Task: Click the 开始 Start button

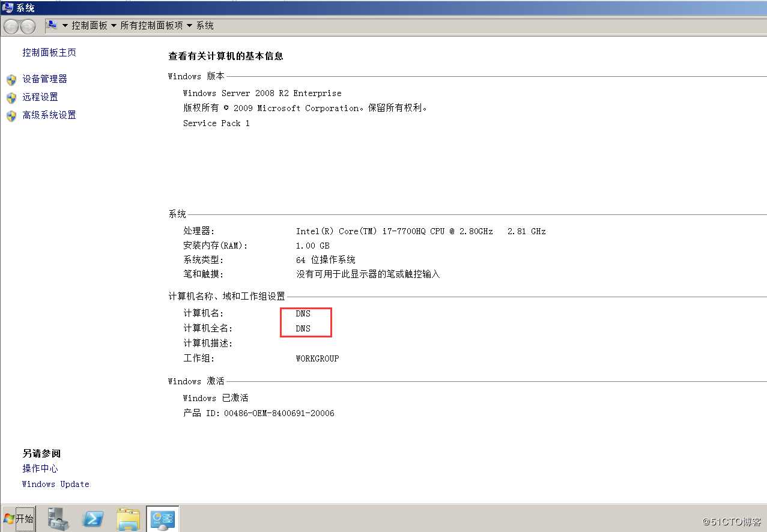Action: click(18, 519)
